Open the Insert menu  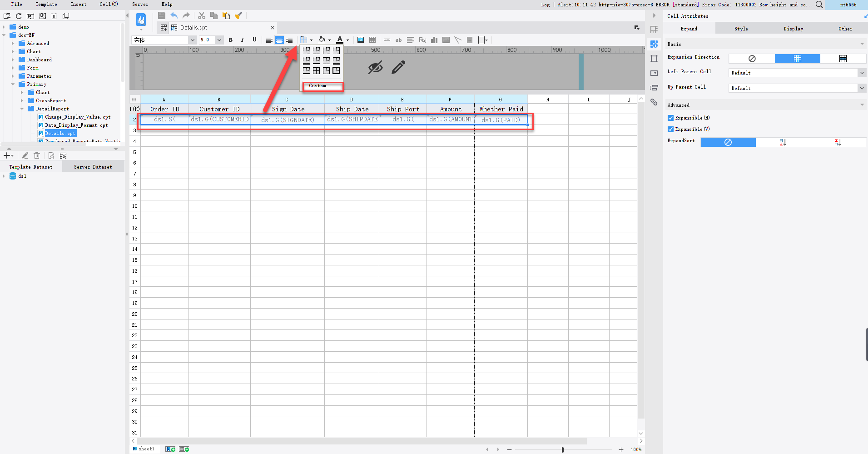click(x=79, y=4)
